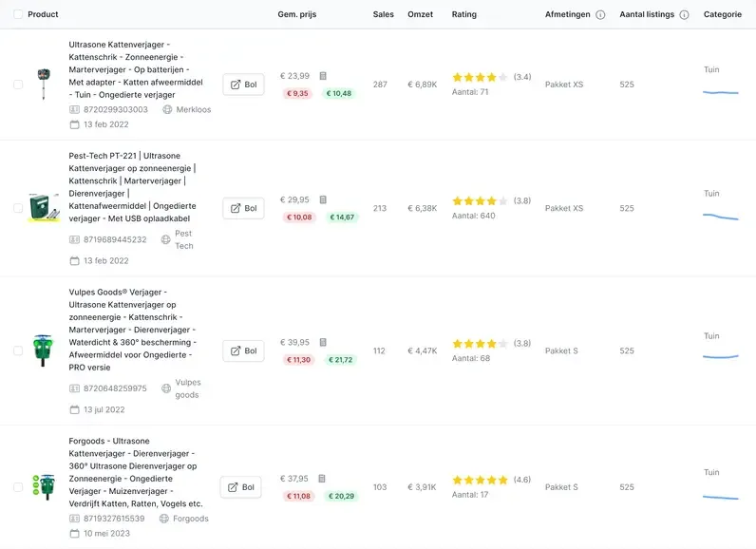Click calendar icon beside 10 mei 2023
The height and width of the screenshot is (549, 756).
74,534
